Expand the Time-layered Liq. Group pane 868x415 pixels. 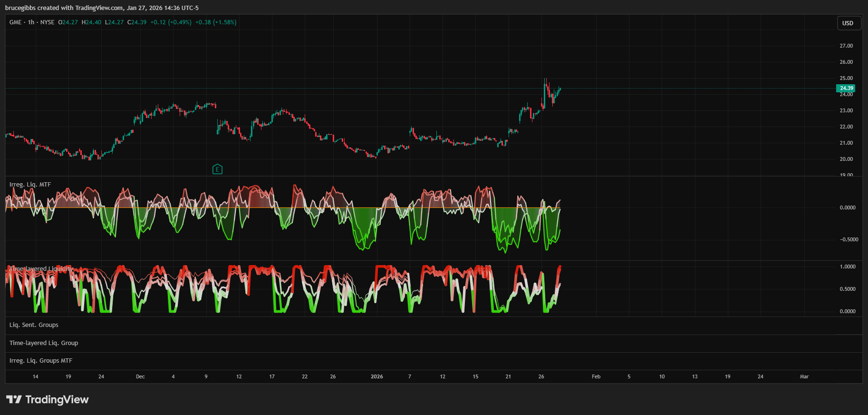pyautogui.click(x=44, y=343)
